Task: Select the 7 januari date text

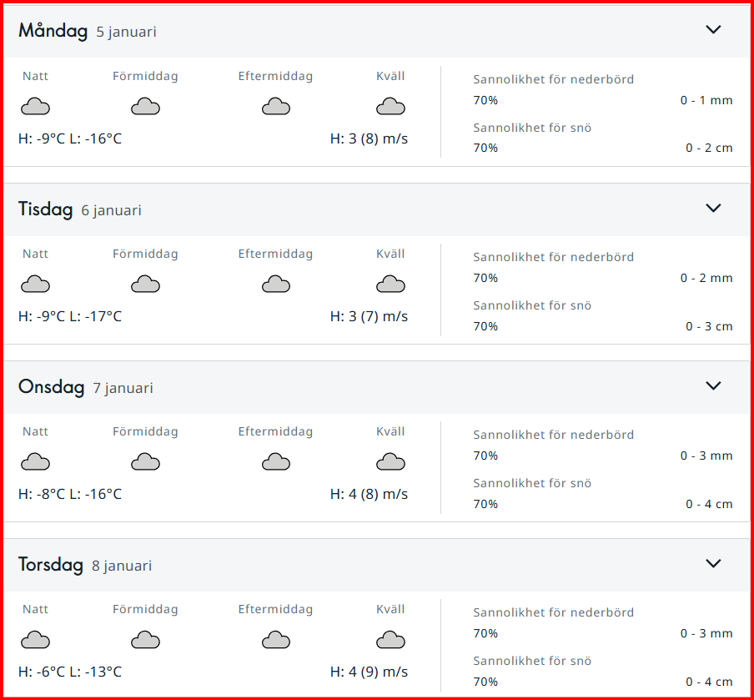Action: (x=123, y=388)
